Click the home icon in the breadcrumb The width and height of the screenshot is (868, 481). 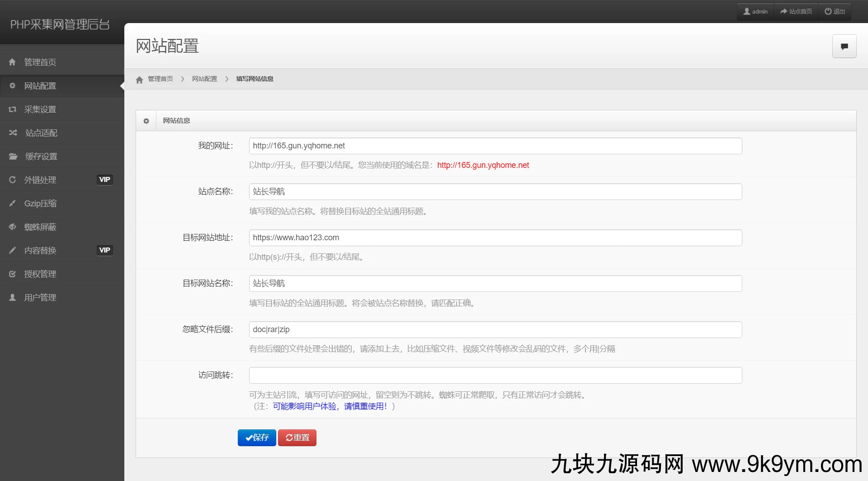coord(139,80)
